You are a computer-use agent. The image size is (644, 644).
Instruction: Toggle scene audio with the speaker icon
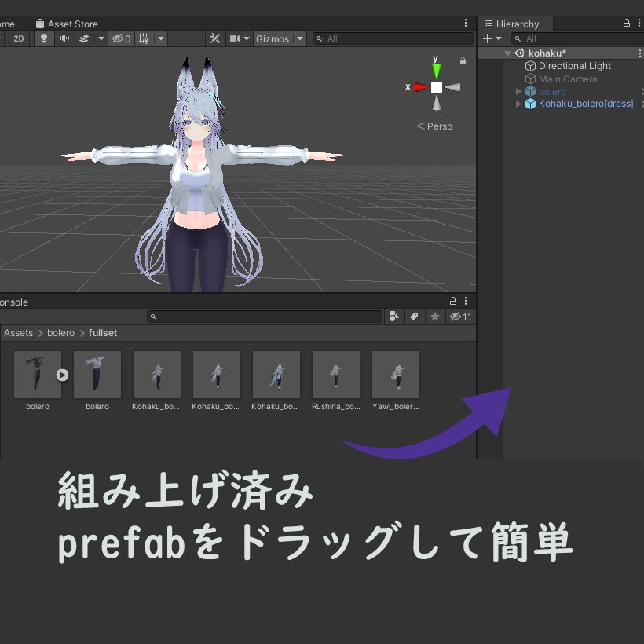[x=64, y=38]
